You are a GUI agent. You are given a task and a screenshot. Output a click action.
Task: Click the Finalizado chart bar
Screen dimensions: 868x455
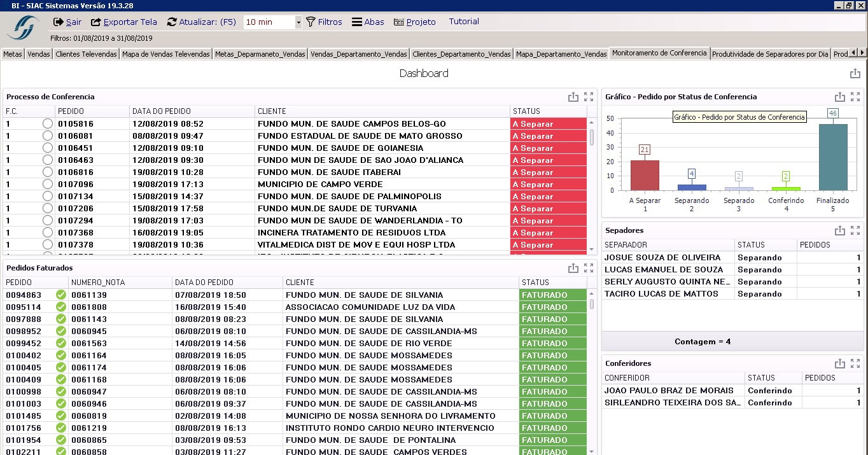pos(833,157)
